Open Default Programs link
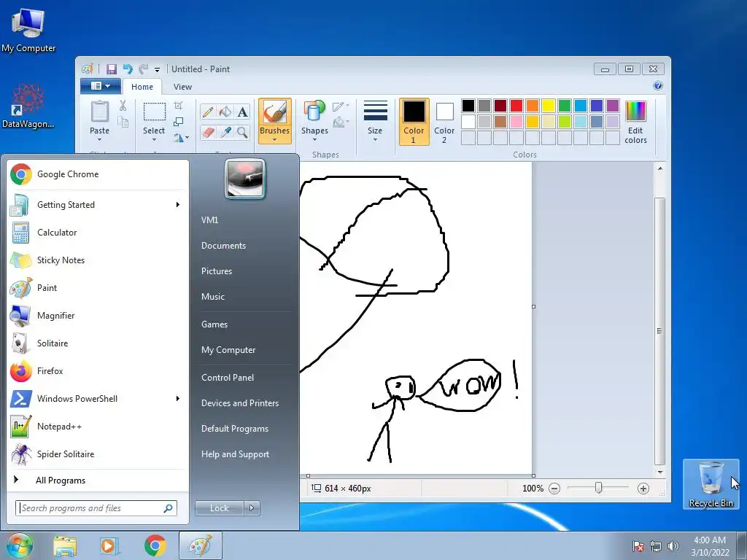 point(234,429)
